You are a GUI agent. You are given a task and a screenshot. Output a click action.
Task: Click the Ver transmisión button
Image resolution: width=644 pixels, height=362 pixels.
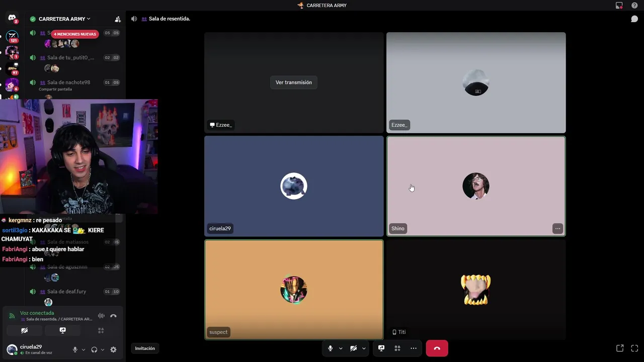(x=294, y=82)
